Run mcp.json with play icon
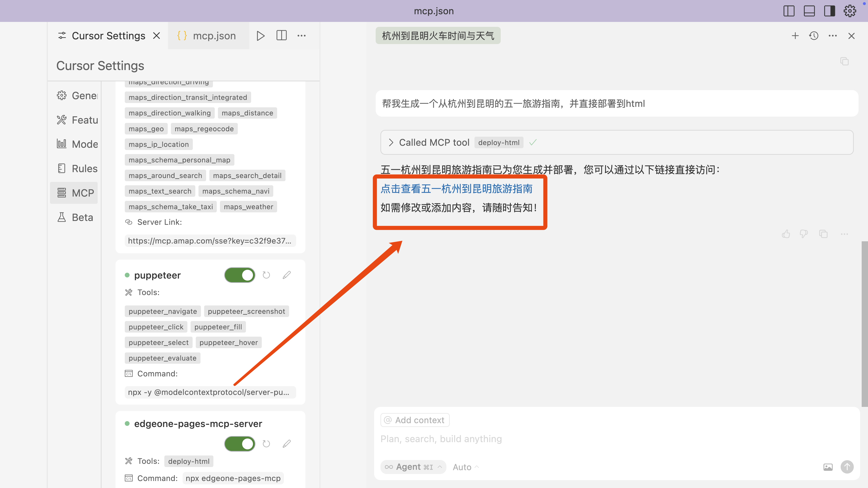The width and height of the screenshot is (868, 488). [x=260, y=36]
